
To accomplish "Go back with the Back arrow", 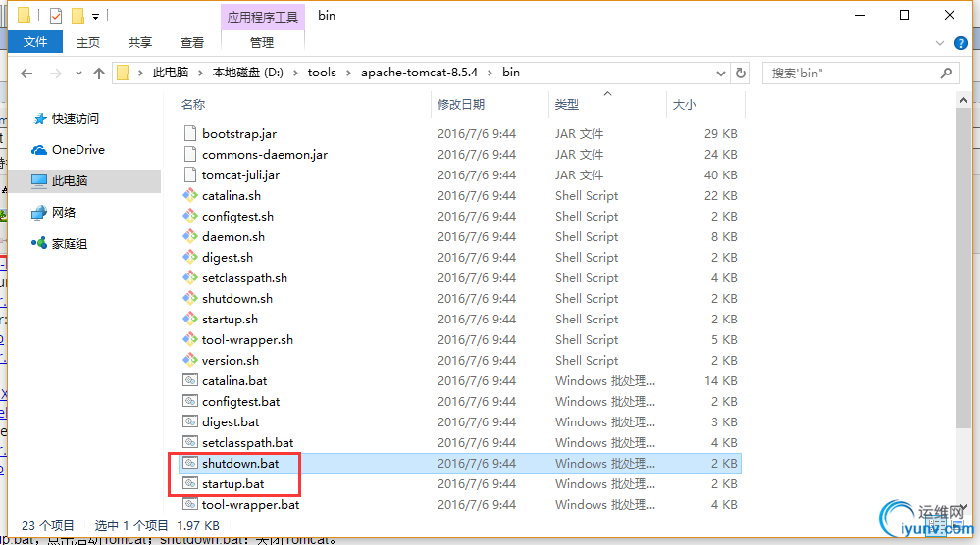I will click(26, 74).
